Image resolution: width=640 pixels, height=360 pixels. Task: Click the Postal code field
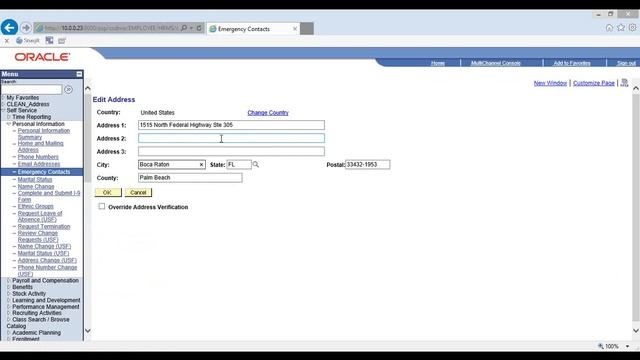(x=367, y=164)
